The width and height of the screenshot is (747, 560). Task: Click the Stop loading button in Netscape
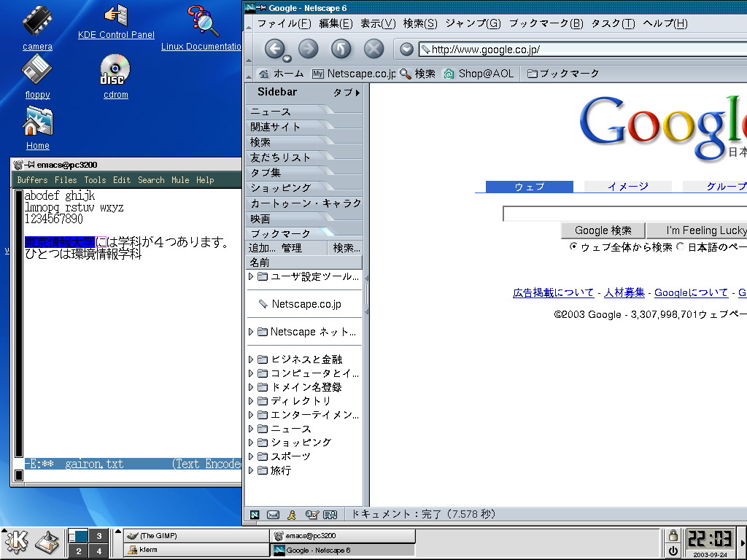[374, 49]
